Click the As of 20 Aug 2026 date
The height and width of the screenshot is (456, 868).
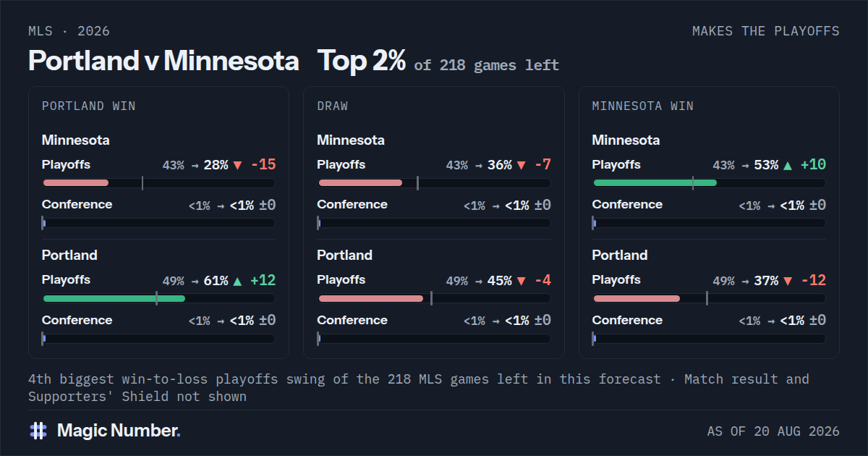click(773, 431)
